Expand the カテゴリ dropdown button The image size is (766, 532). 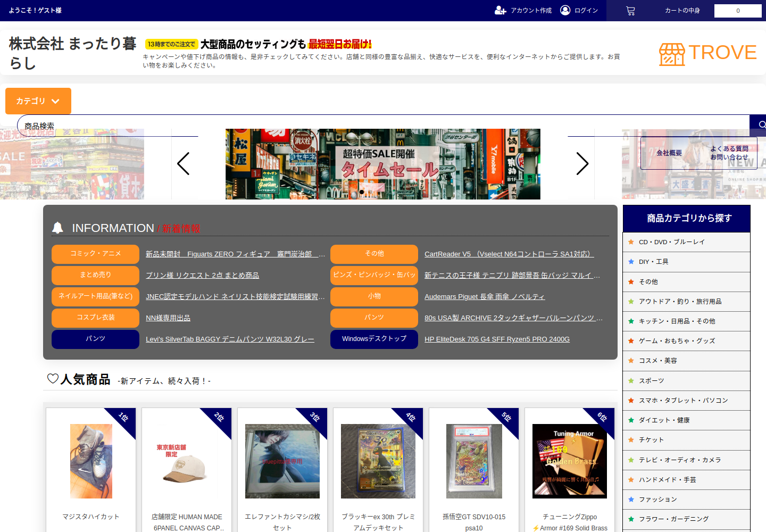pyautogui.click(x=38, y=101)
